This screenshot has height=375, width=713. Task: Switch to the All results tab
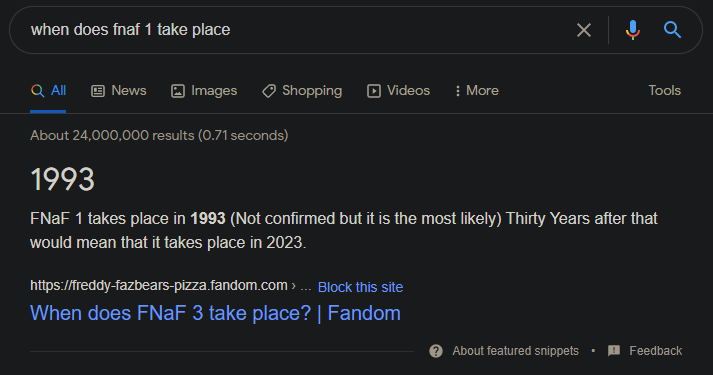(x=48, y=91)
